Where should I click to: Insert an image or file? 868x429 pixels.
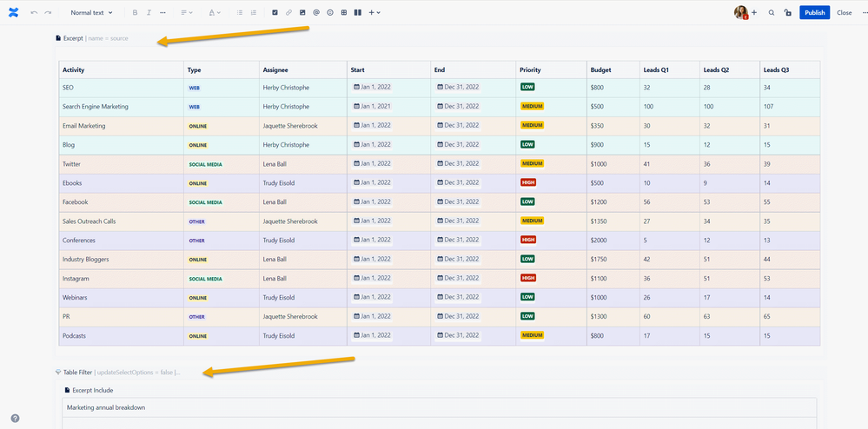click(302, 12)
